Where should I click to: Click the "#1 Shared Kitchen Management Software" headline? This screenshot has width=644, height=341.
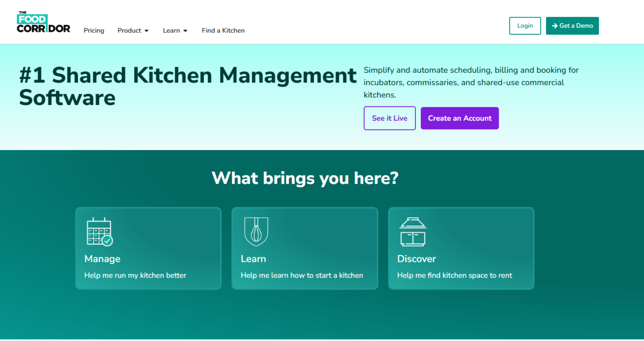(x=188, y=87)
